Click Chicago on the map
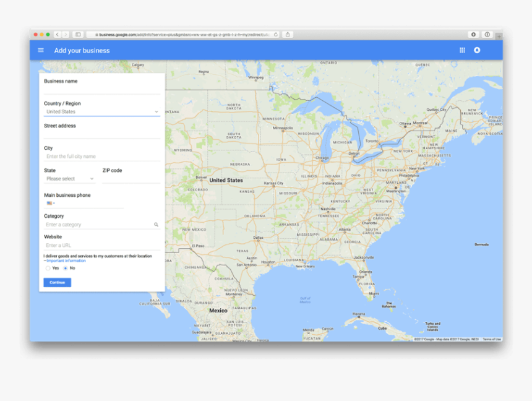 [x=322, y=158]
